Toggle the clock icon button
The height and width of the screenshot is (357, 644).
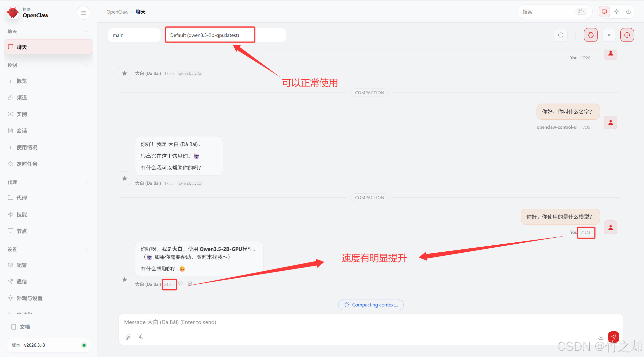(627, 35)
